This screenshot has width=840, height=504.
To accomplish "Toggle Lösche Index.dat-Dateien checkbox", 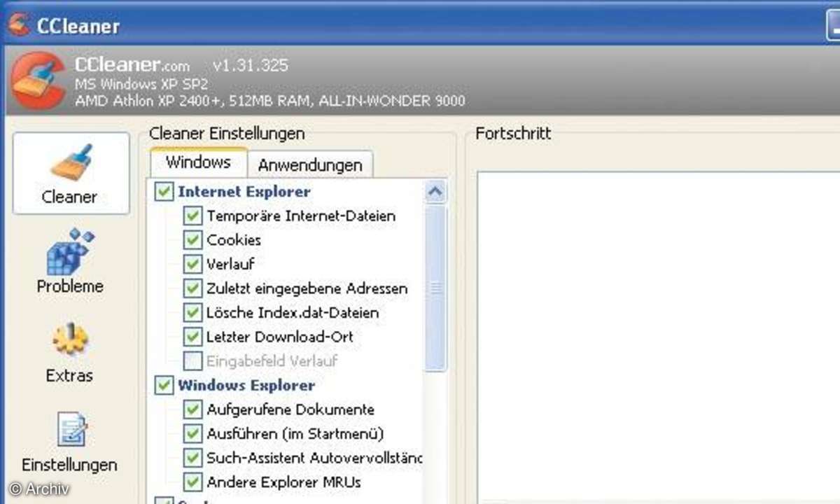I will click(x=192, y=312).
